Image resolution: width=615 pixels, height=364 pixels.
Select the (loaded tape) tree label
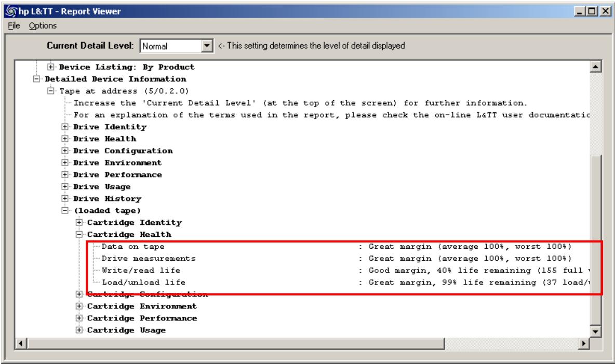(107, 210)
